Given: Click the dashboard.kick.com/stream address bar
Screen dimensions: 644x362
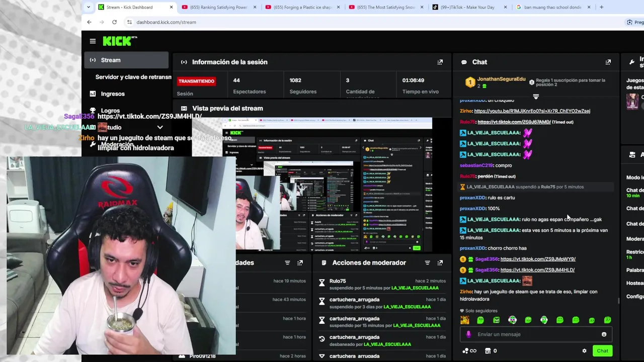Looking at the screenshot, I should [167, 22].
